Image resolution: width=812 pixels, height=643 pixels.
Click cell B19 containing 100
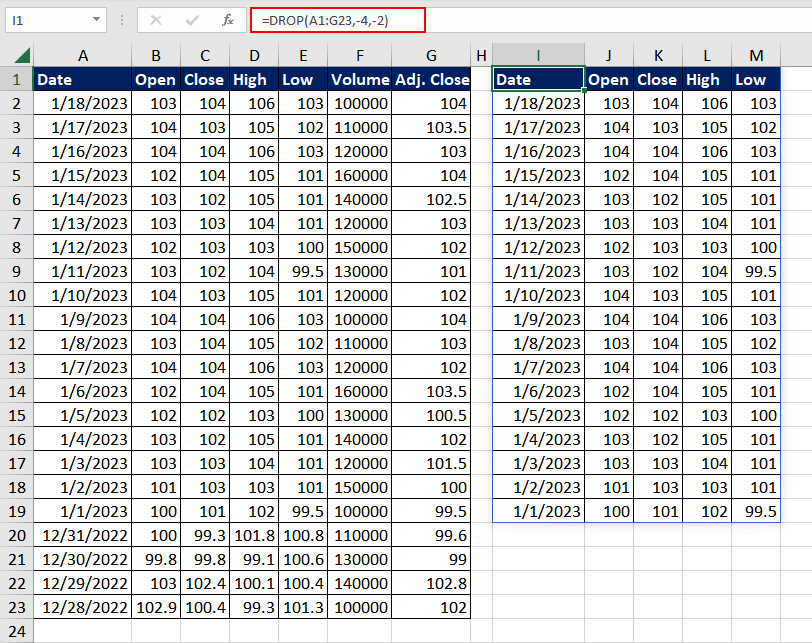[x=155, y=511]
